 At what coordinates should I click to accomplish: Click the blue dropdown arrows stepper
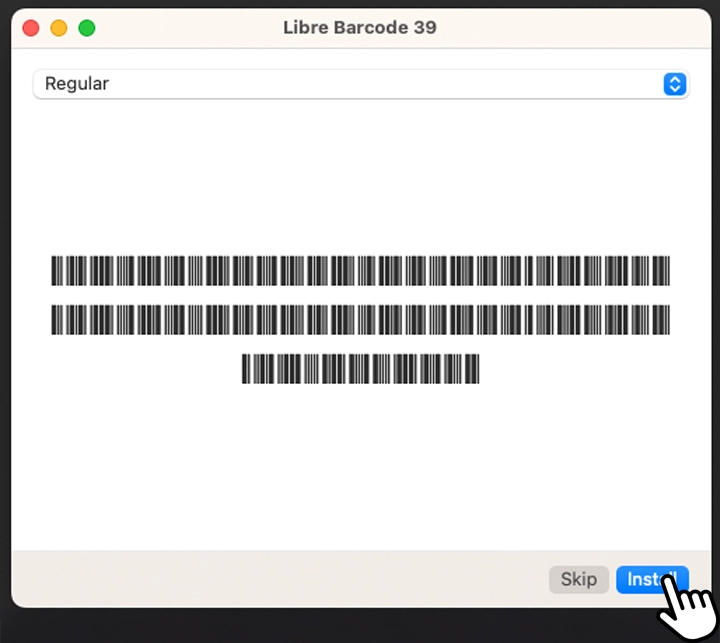click(675, 84)
